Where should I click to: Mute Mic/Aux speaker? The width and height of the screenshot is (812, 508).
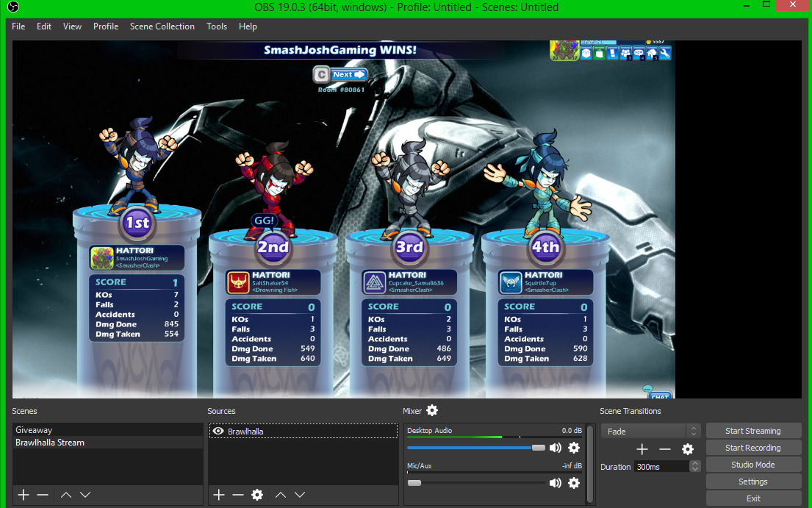(555, 483)
